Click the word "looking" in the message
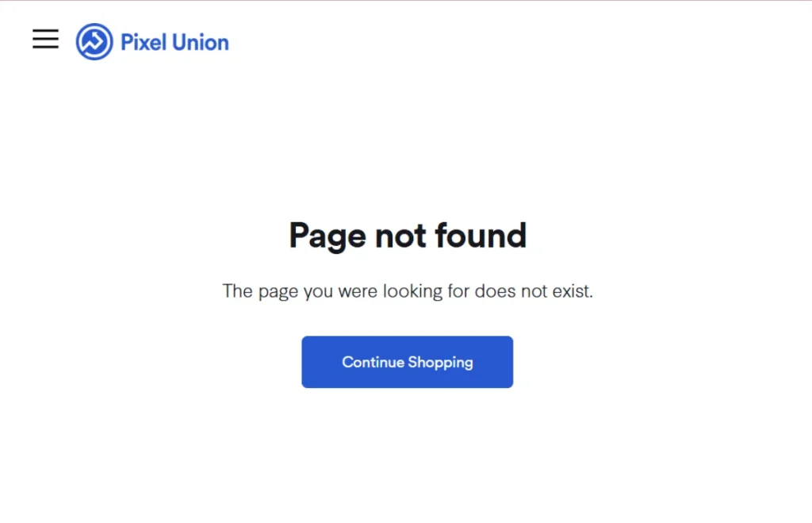This screenshot has height=523, width=812. click(x=412, y=292)
